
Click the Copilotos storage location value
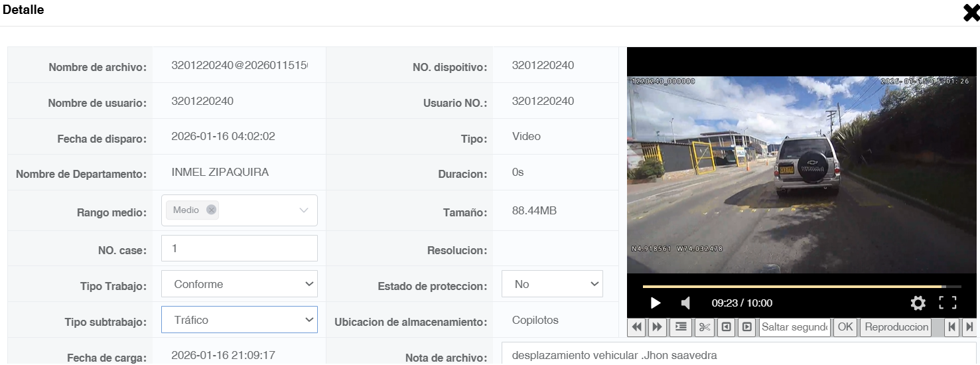coord(535,320)
